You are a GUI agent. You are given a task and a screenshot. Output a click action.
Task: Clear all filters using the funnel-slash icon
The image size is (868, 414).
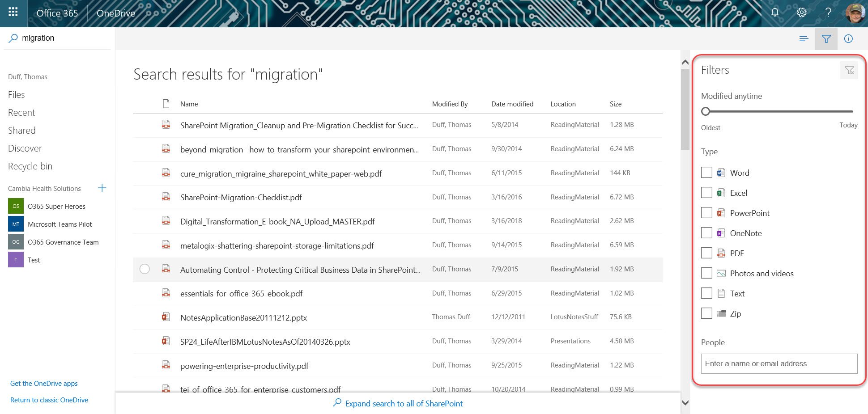click(x=849, y=70)
